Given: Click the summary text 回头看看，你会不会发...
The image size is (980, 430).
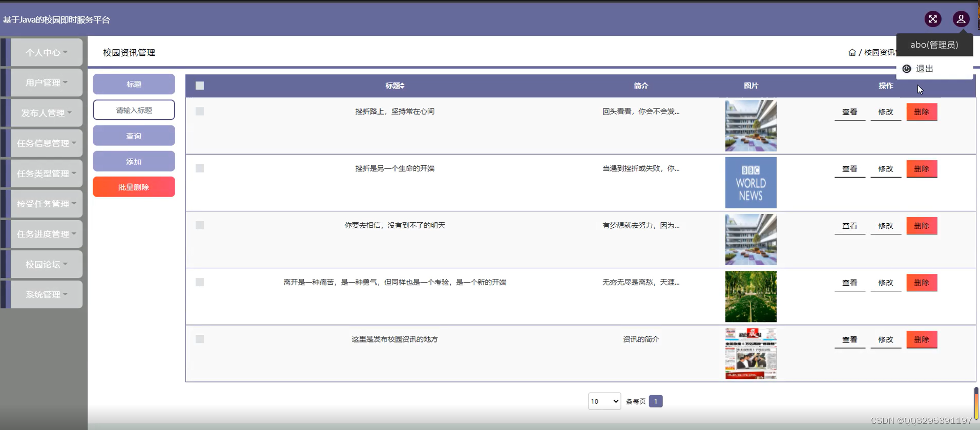Looking at the screenshot, I should pyautogui.click(x=641, y=111).
